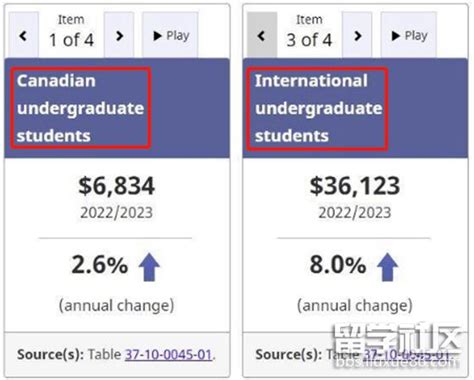Open source table link in right card
Screen dimensions: 474x380
pyautogui.click(x=406, y=354)
